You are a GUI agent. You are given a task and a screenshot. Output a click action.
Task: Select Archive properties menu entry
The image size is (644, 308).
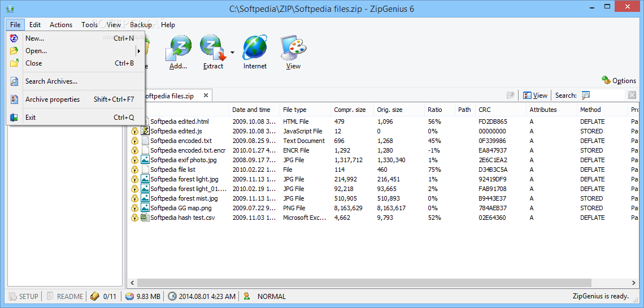pyautogui.click(x=76, y=99)
